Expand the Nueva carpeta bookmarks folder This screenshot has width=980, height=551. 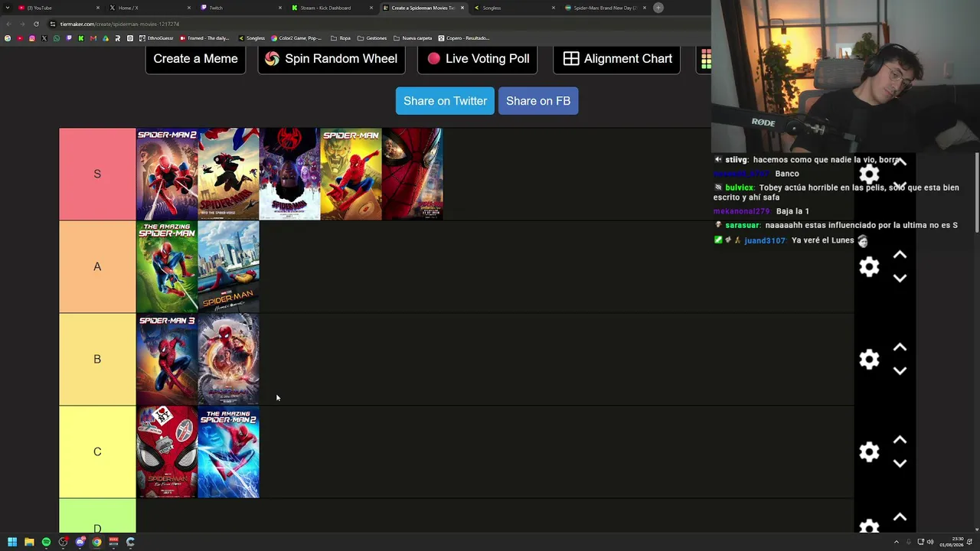coord(413,38)
